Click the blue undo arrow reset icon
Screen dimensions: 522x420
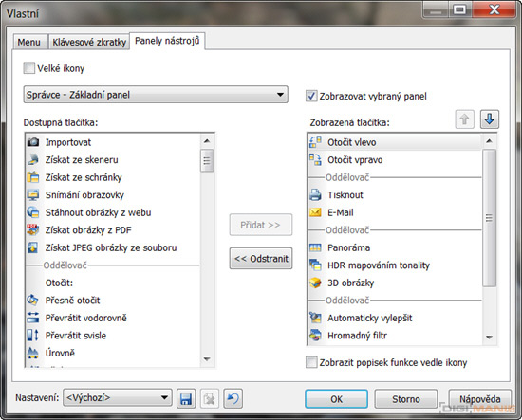coord(233,398)
